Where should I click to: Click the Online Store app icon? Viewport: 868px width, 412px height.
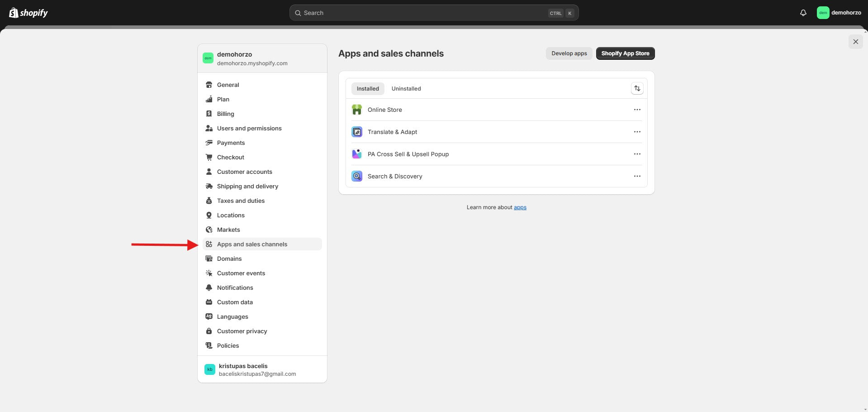[357, 110]
